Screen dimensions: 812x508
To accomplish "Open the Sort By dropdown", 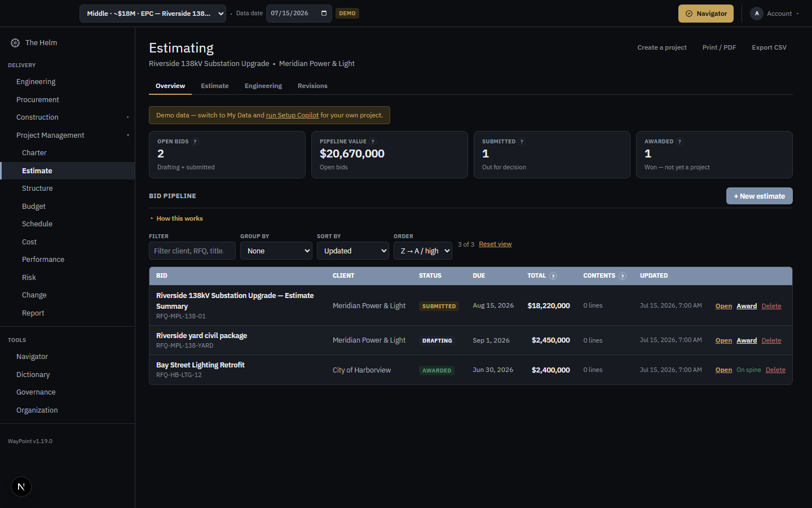I will click(x=353, y=251).
